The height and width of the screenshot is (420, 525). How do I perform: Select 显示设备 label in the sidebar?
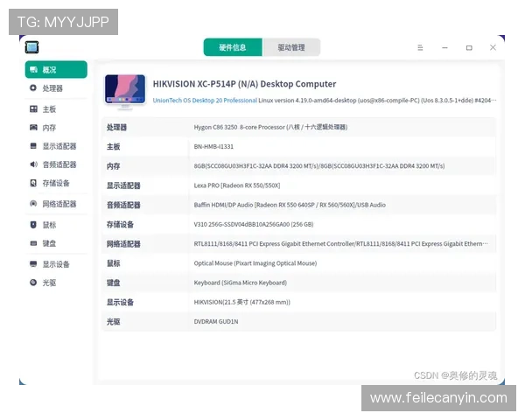(x=56, y=264)
